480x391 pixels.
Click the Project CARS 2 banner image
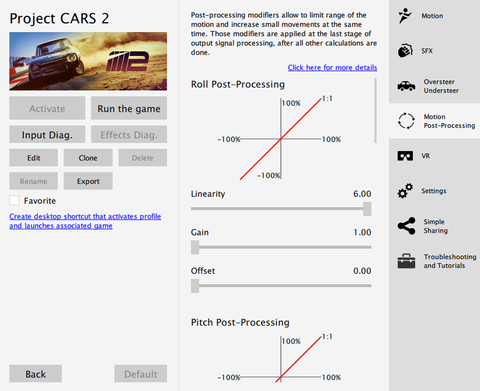tap(88, 61)
